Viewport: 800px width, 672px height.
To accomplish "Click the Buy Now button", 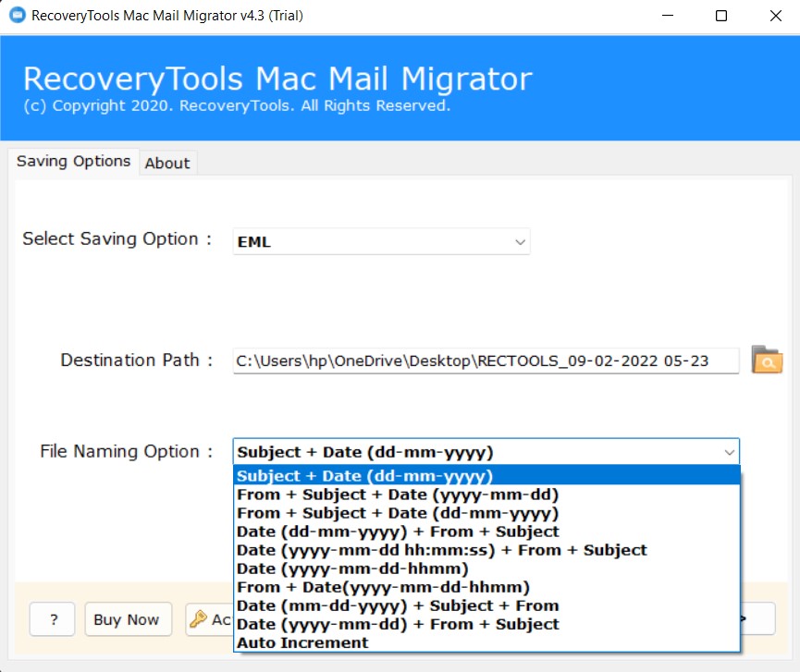I will (x=128, y=619).
